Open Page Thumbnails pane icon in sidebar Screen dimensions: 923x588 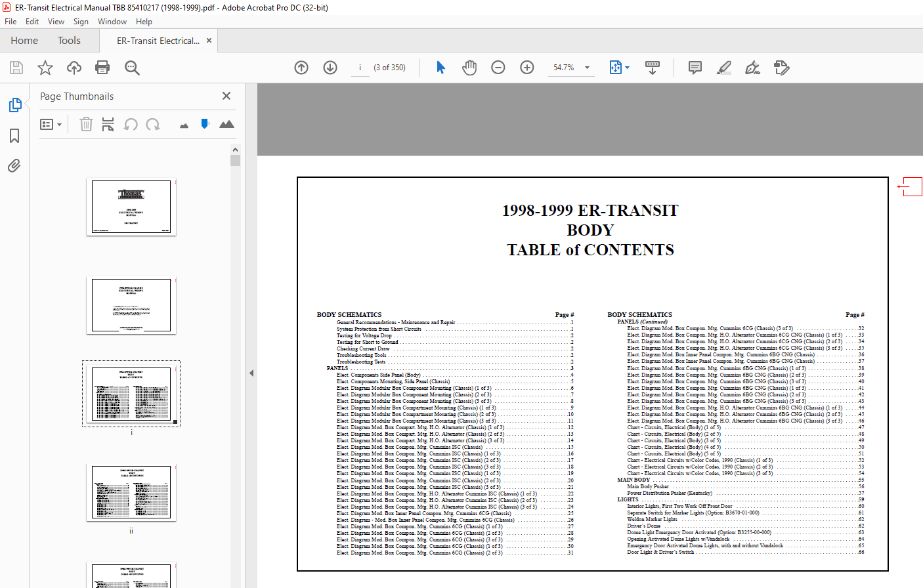14,105
